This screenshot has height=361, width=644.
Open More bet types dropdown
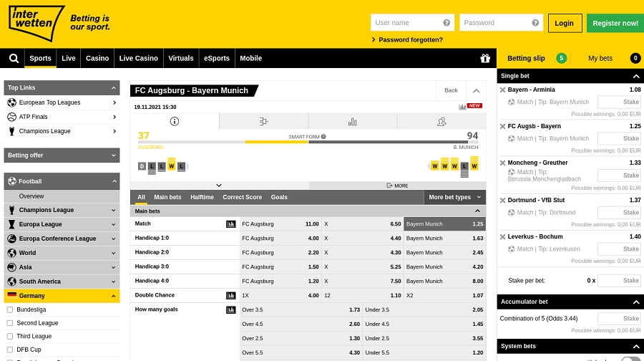coord(454,198)
